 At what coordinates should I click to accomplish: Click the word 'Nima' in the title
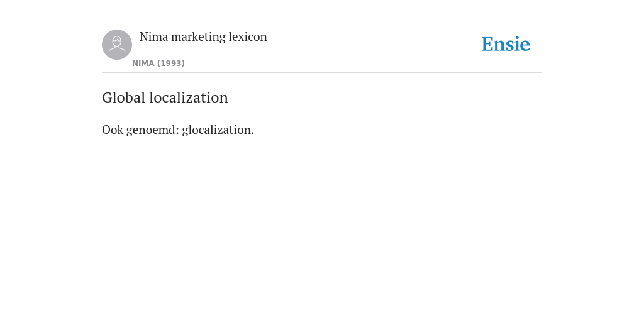click(154, 36)
